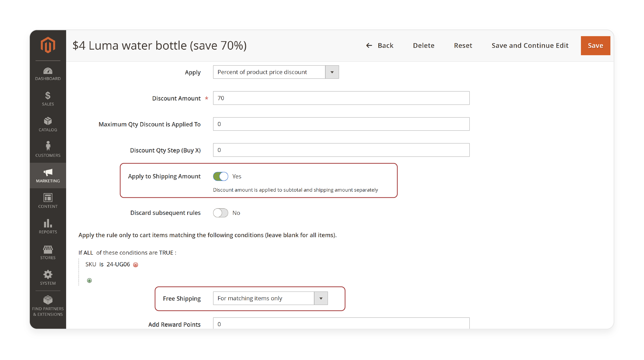Focus the Add Reward Points field
The image size is (644, 360).
341,323
